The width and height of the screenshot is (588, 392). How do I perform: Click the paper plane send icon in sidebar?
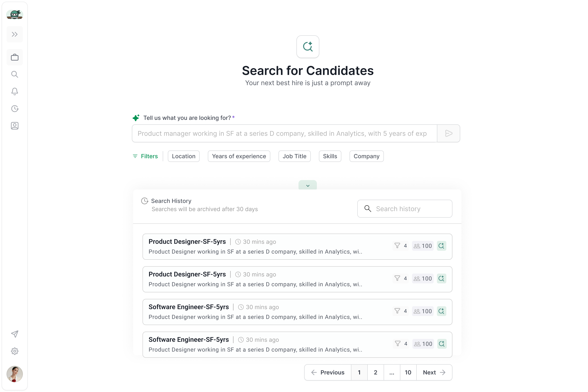coord(14,334)
